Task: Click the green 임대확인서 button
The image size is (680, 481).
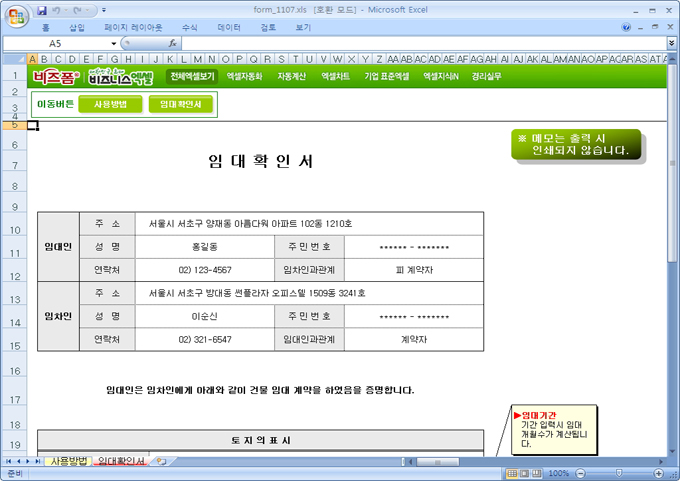Action: tap(180, 104)
